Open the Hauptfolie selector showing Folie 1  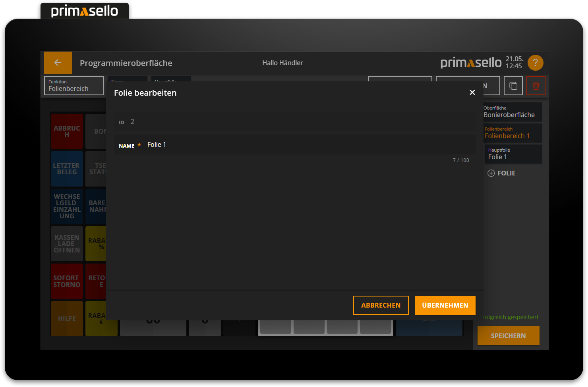point(513,154)
